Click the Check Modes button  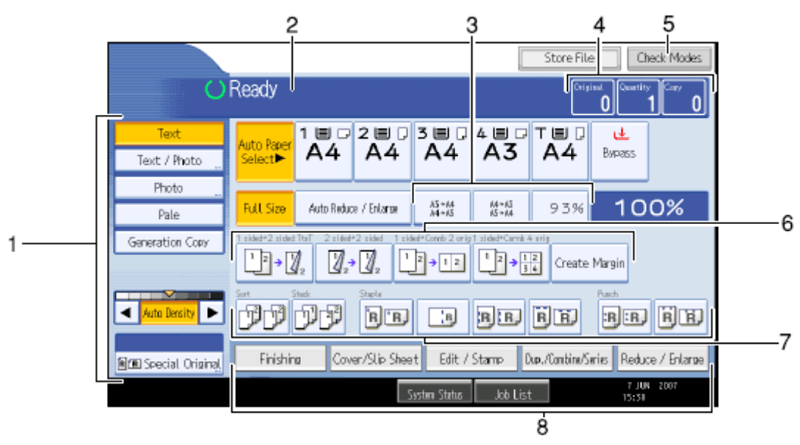(669, 58)
